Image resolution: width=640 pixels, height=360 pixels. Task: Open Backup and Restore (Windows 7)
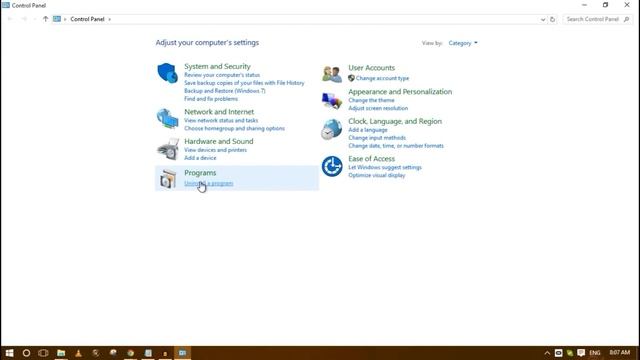coord(224,91)
